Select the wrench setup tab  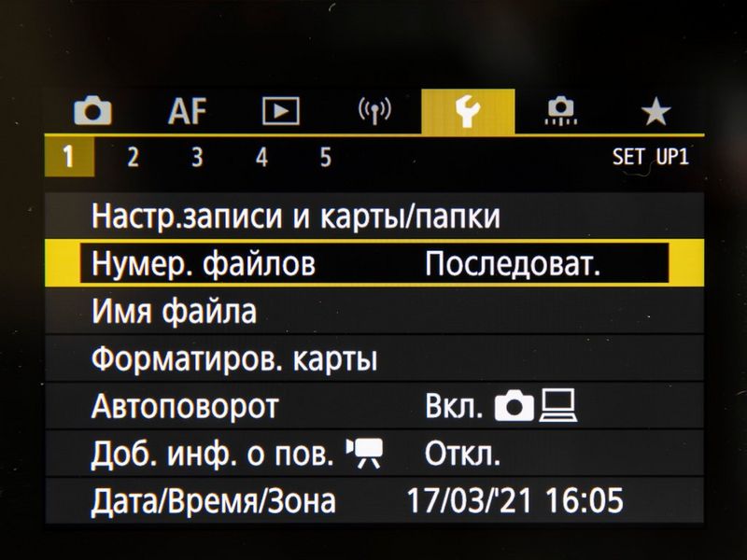point(468,111)
